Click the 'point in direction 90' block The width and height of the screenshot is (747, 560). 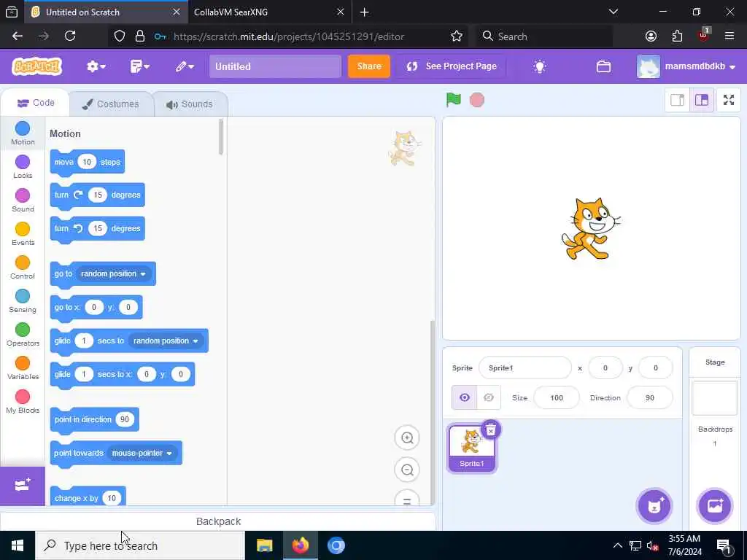[94, 420]
